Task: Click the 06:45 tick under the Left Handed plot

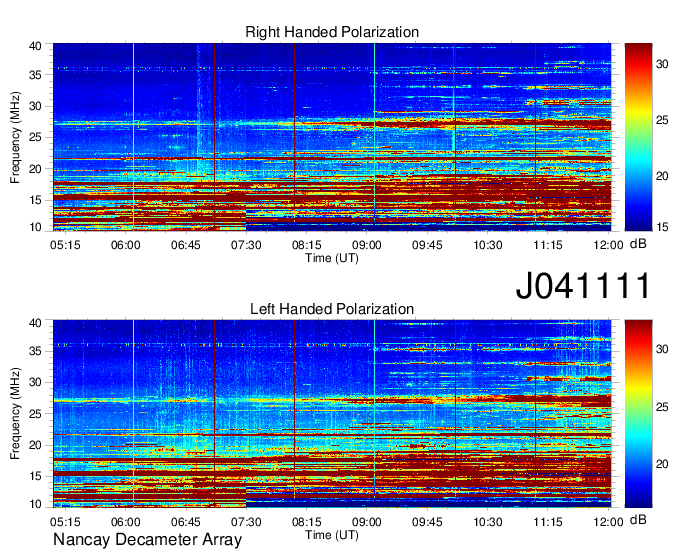Action: pos(186,522)
